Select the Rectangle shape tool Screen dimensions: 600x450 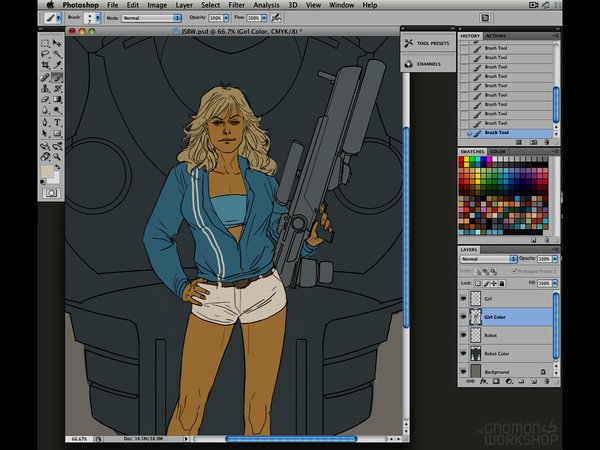[57, 134]
